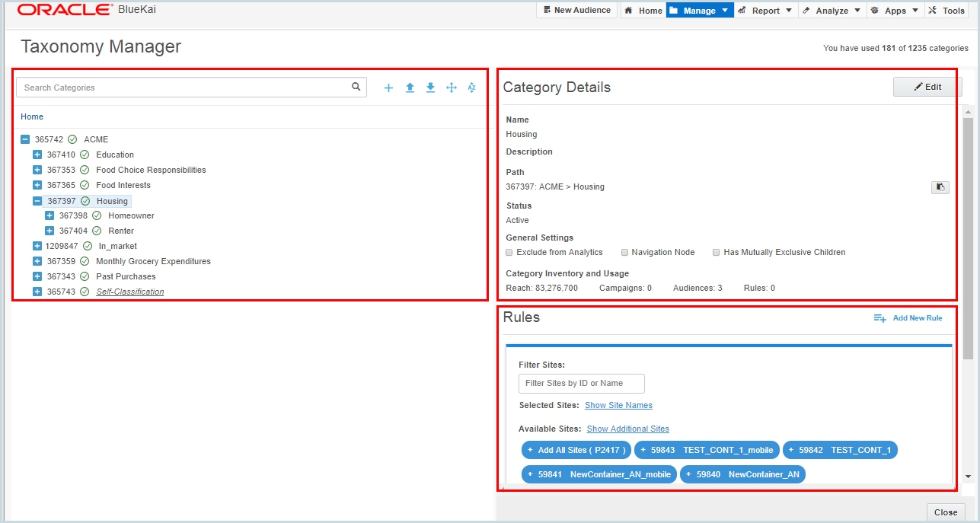Open the Analyze menu
This screenshot has height=523, width=980.
point(832,10)
